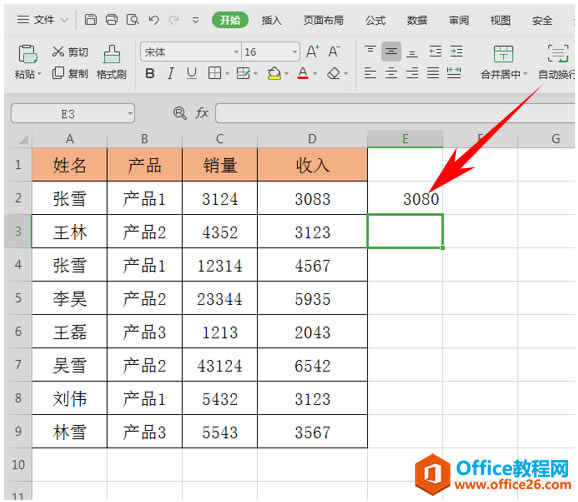Click the fx insert function icon
578x502 pixels.
click(202, 113)
